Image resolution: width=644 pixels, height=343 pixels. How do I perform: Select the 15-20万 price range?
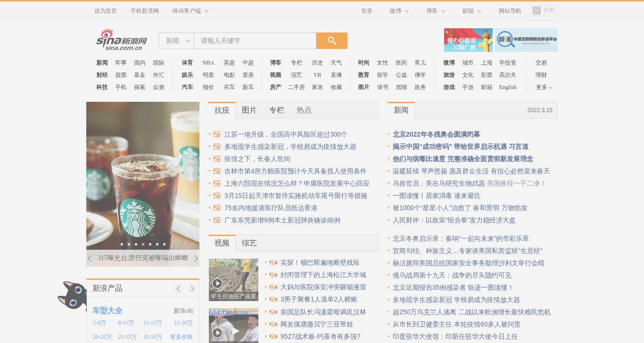click(183, 323)
